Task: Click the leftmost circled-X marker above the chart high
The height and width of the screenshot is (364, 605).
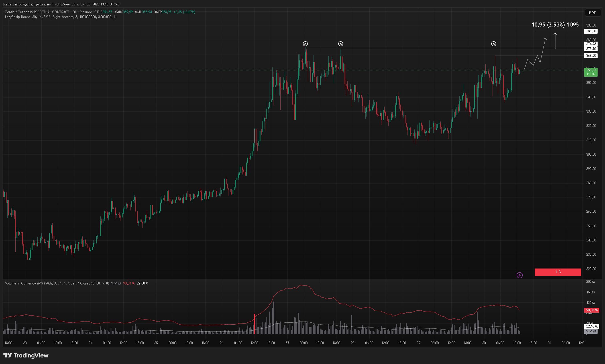Action: click(305, 44)
